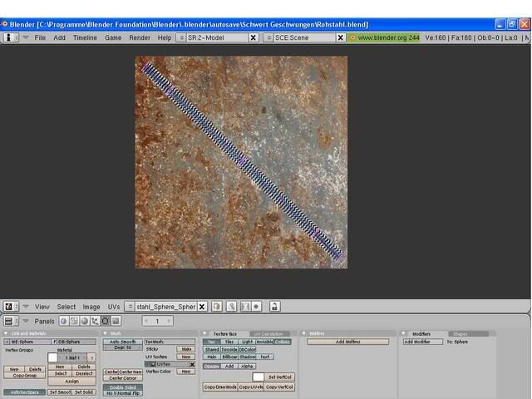Delete the SCE:Scene with its X icon
The image size is (532, 399).
click(340, 37)
